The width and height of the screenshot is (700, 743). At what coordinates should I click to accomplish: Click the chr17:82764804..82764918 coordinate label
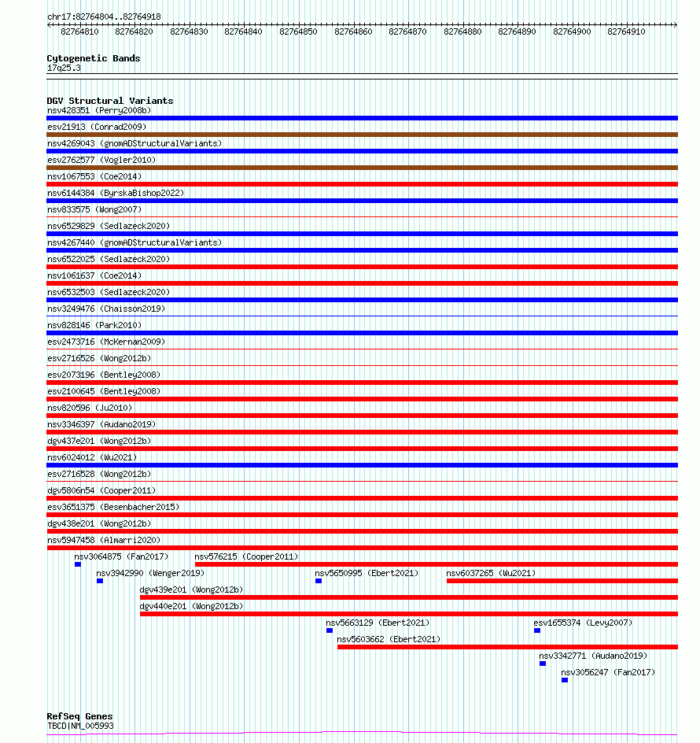[104, 17]
